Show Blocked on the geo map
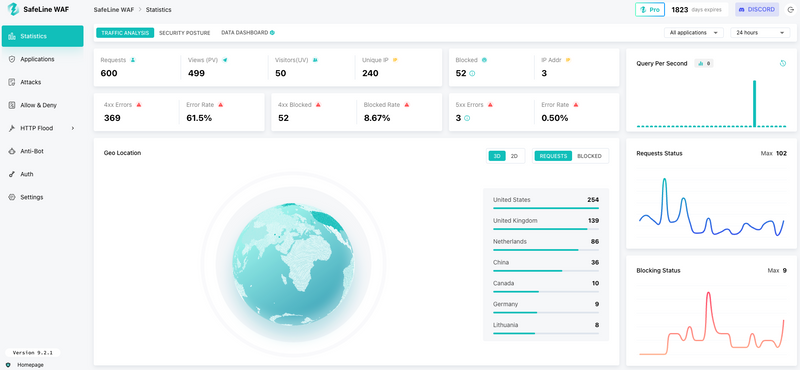The width and height of the screenshot is (800, 370). click(x=589, y=156)
